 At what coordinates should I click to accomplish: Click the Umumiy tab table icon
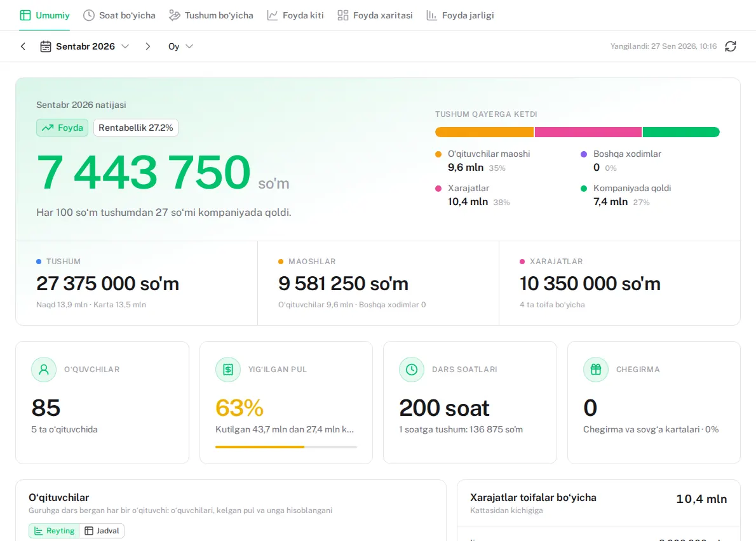pos(25,15)
